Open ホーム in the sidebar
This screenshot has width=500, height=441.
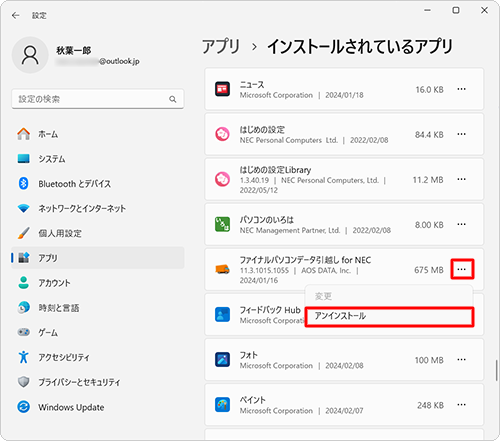coord(98,134)
